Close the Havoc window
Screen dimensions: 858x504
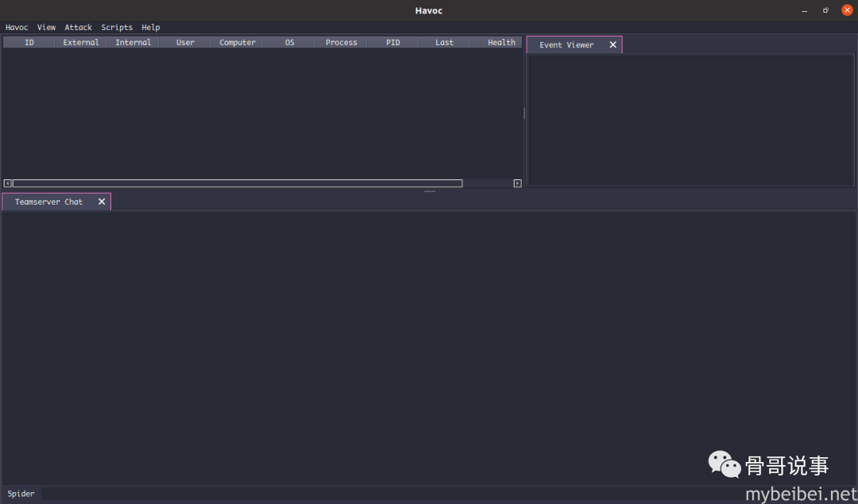(847, 10)
